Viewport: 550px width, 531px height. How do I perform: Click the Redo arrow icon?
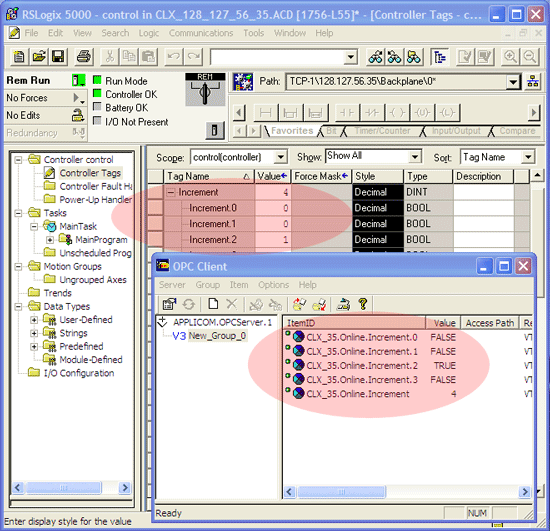click(x=194, y=57)
